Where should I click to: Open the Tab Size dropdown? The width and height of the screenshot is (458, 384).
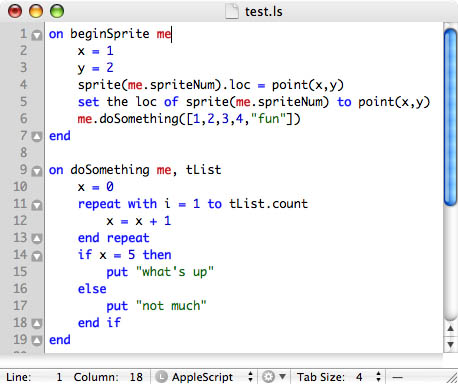(338, 377)
